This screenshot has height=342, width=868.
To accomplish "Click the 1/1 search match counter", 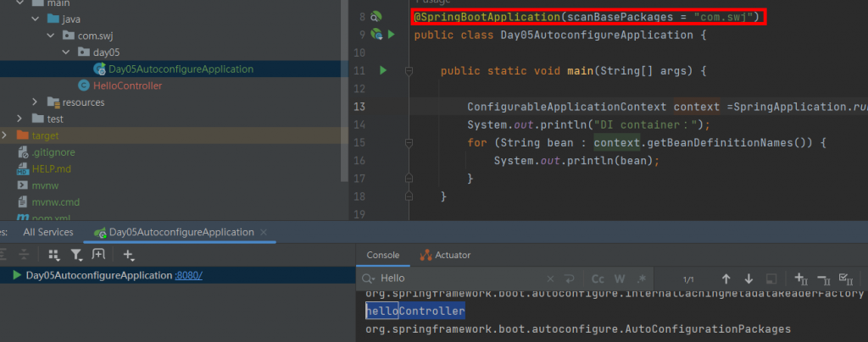I will point(688,279).
